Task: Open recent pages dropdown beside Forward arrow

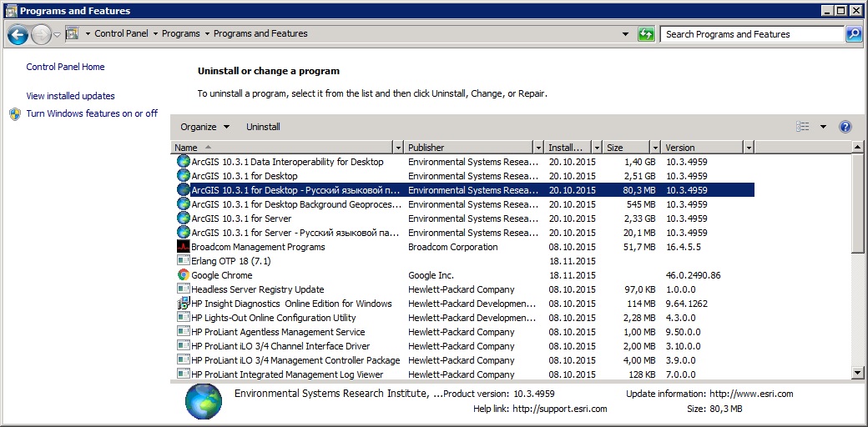Action: click(x=57, y=35)
